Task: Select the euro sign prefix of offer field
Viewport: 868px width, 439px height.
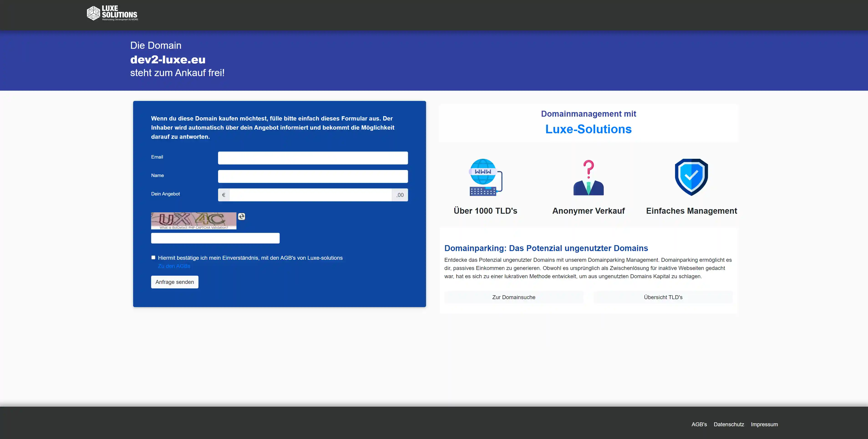Action: pyautogui.click(x=224, y=195)
